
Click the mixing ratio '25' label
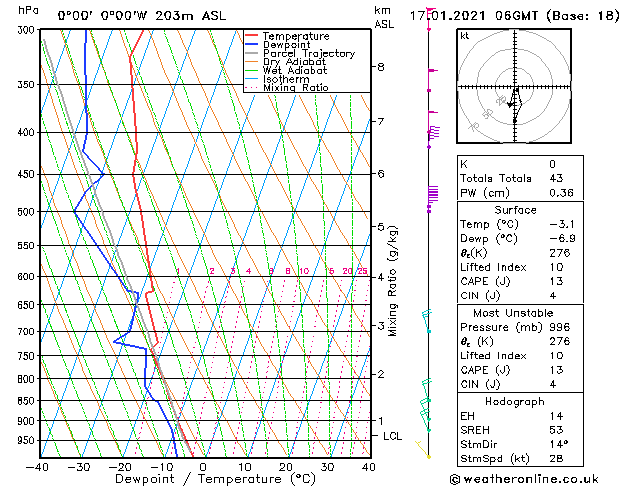pyautogui.click(x=363, y=271)
